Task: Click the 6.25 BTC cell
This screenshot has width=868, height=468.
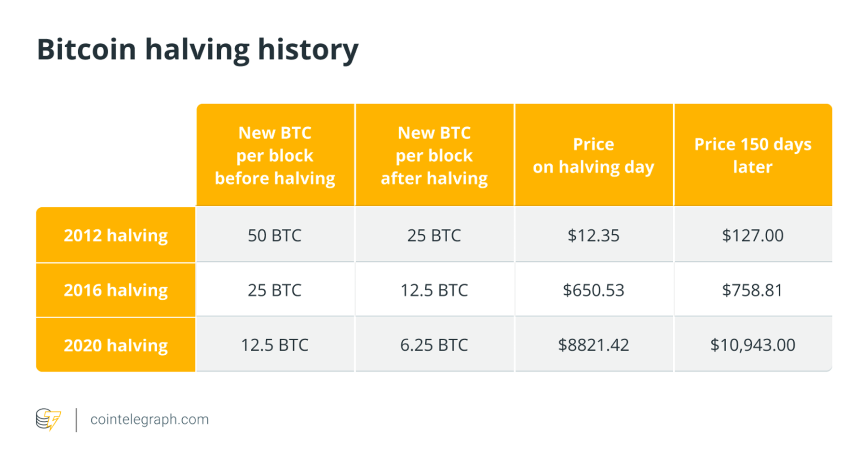Action: point(434,345)
